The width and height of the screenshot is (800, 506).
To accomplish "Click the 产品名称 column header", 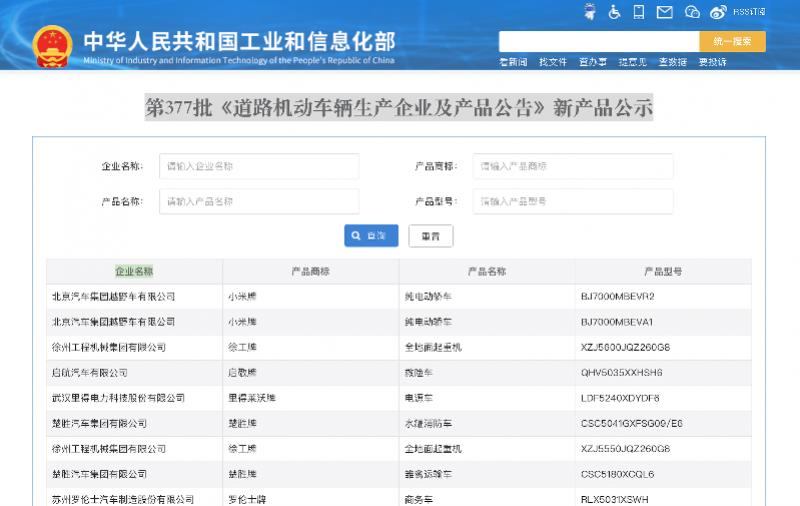I will point(487,271).
